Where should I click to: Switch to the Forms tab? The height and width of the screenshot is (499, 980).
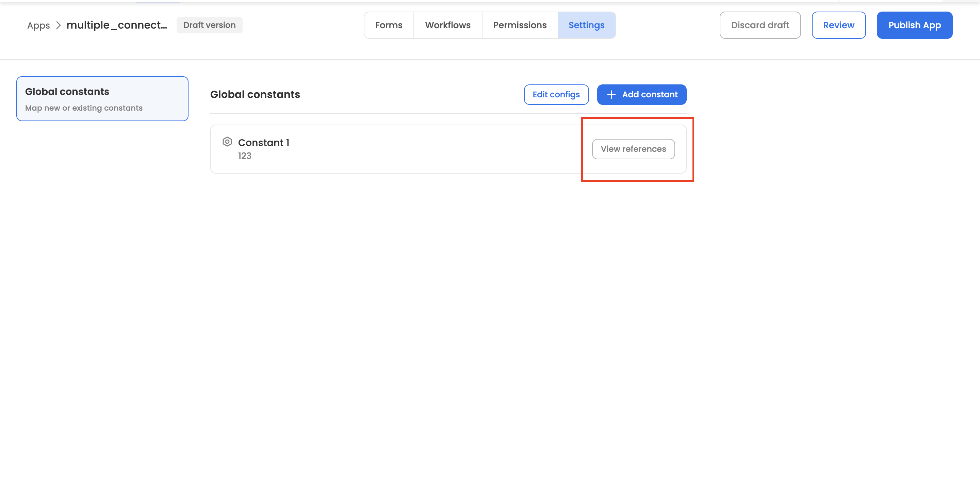tap(388, 25)
